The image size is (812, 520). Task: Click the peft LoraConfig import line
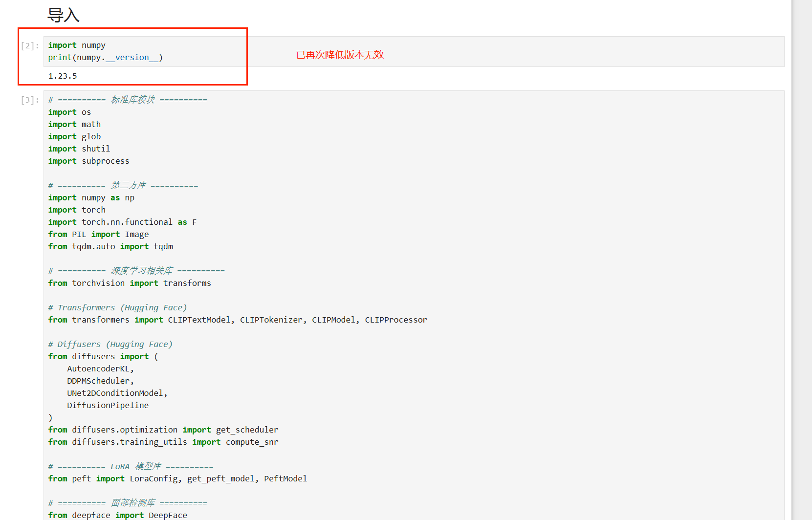[x=177, y=479]
